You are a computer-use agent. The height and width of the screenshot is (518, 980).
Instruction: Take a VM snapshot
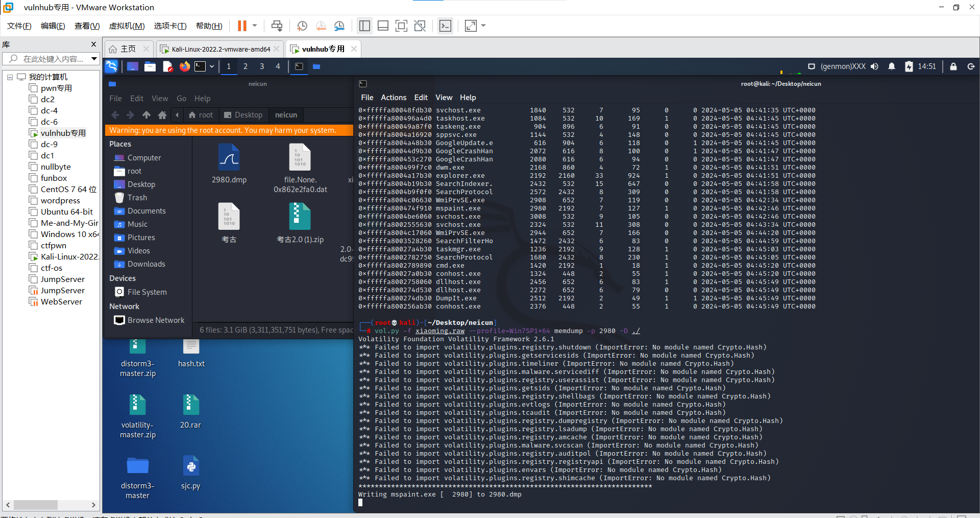click(302, 26)
